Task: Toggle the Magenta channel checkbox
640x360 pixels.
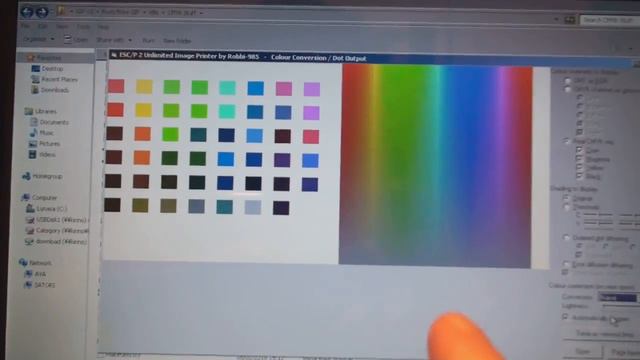Action: [x=579, y=159]
